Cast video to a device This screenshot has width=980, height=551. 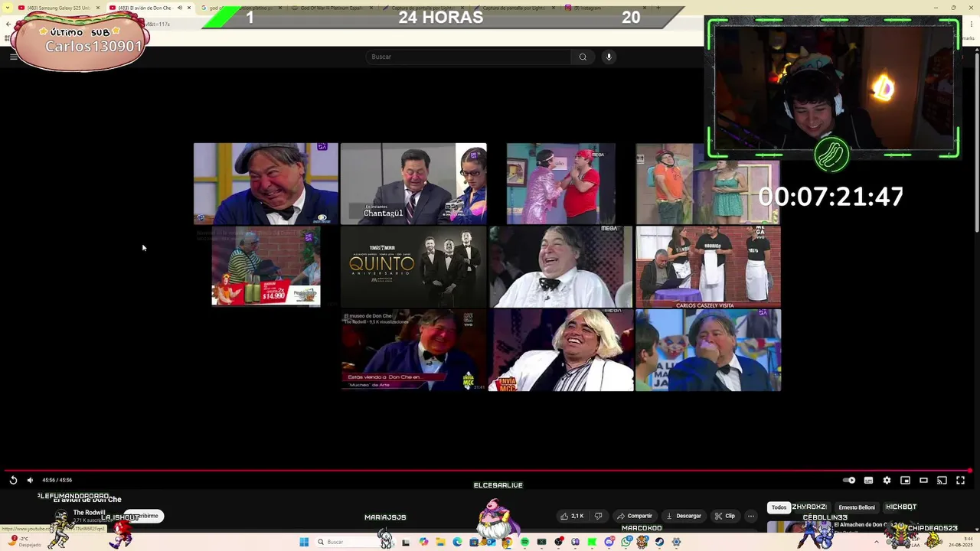(x=942, y=480)
